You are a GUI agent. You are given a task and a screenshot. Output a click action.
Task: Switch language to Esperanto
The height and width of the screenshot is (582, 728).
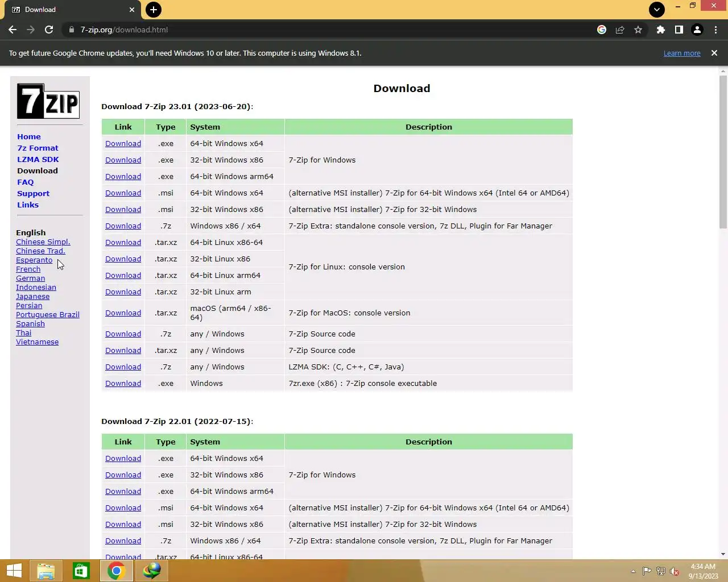point(34,260)
